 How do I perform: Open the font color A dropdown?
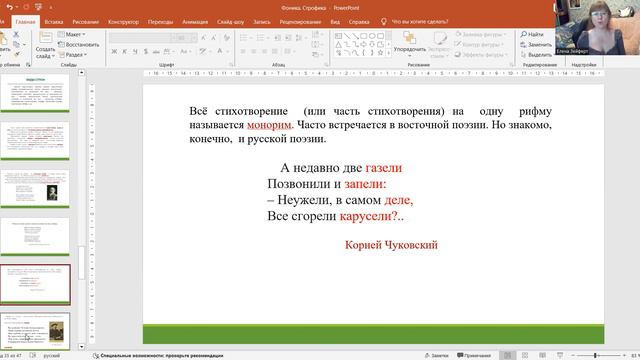pyautogui.click(x=222, y=51)
